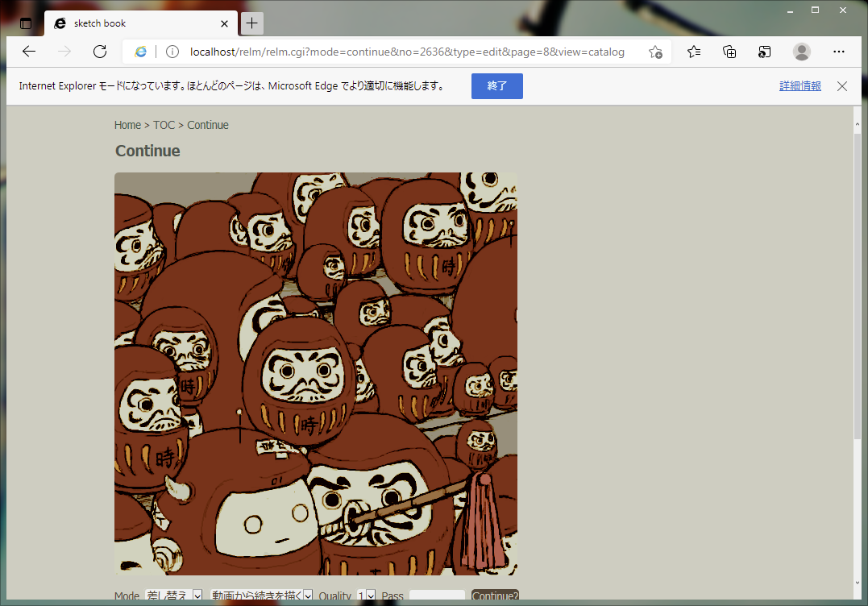Dismiss the Internet Explorer mode notification bar
Viewport: 868px width, 606px height.
(x=842, y=86)
